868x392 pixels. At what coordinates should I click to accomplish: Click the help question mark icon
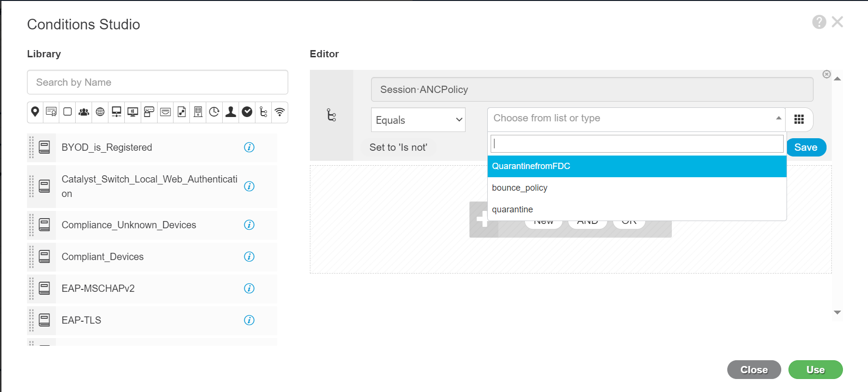pos(819,22)
